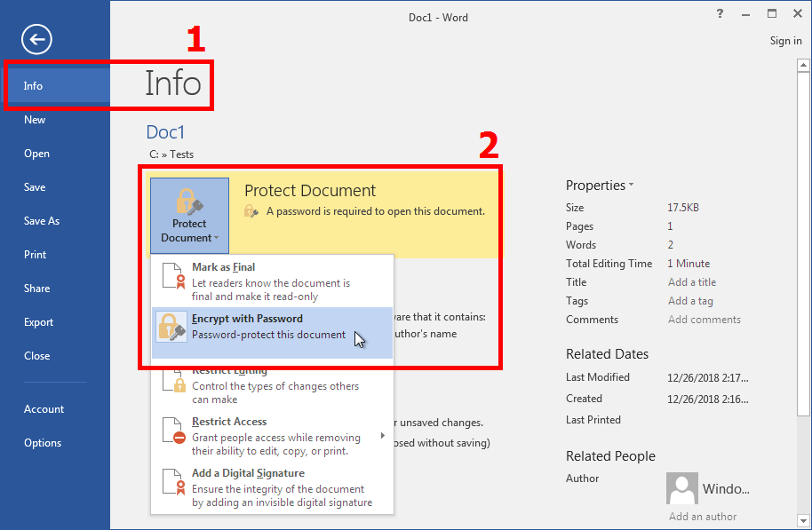Image resolution: width=812 pixels, height=530 pixels.
Task: Expand the Restrict Access submenu arrow
Action: (383, 436)
